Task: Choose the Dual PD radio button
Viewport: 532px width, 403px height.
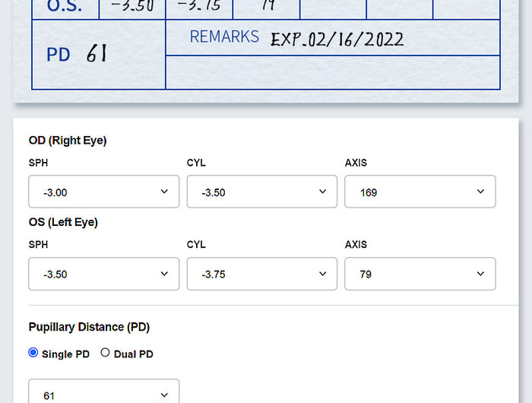Action: pos(106,353)
